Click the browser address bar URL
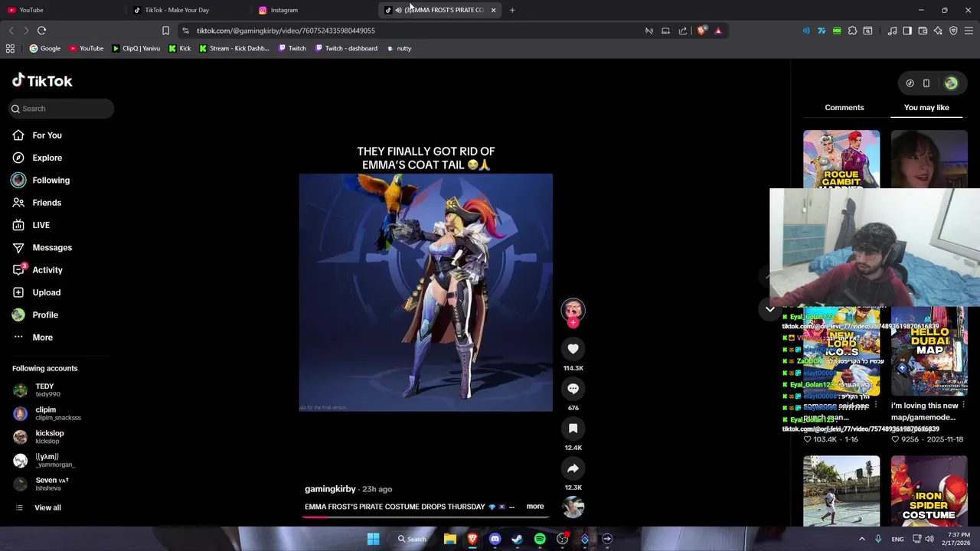This screenshot has width=980, height=551. [286, 31]
